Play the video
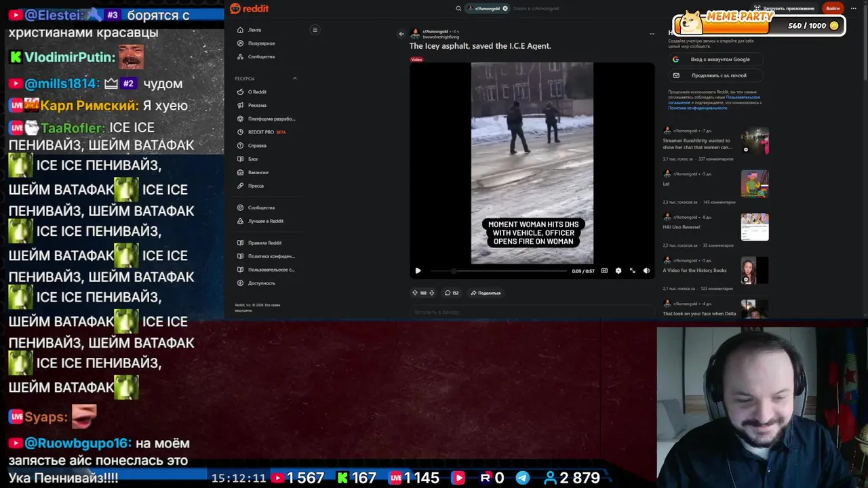The width and height of the screenshot is (868, 488). (x=418, y=270)
